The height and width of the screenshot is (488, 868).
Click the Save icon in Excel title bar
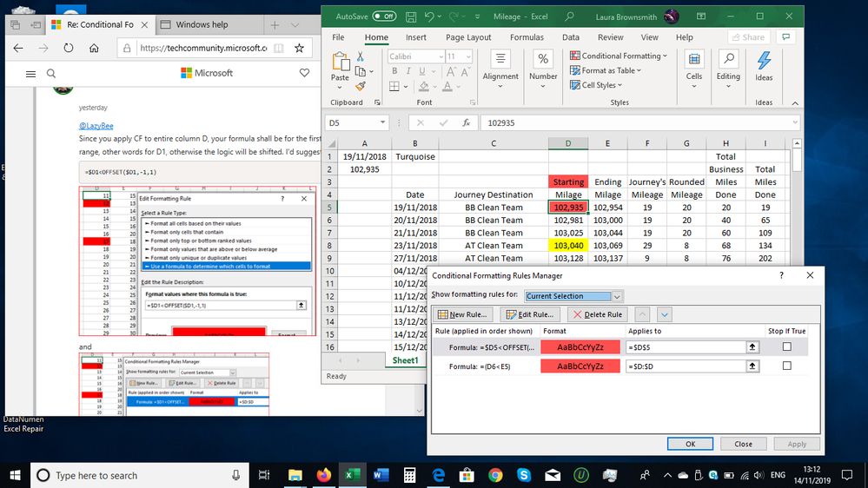[x=411, y=16]
